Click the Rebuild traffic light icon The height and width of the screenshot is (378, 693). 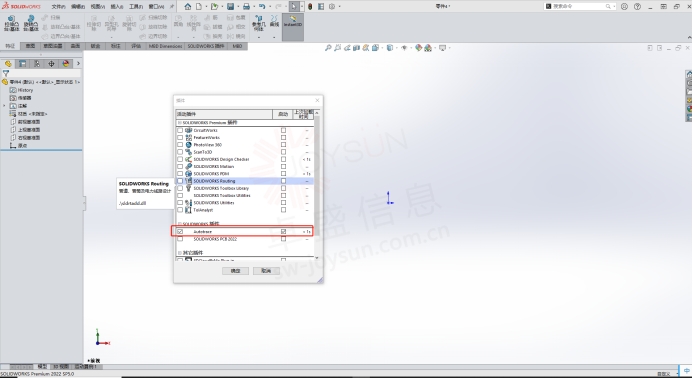pyautogui.click(x=310, y=7)
